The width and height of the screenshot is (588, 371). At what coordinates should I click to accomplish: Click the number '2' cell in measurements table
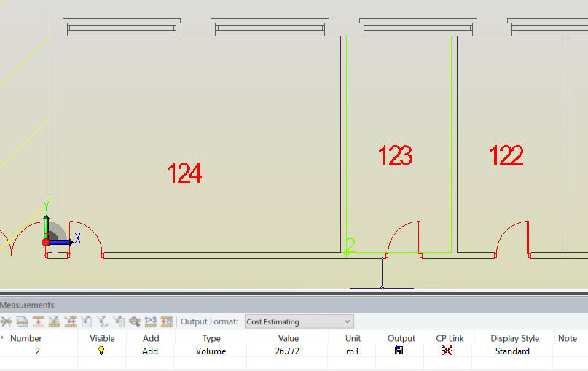point(37,351)
